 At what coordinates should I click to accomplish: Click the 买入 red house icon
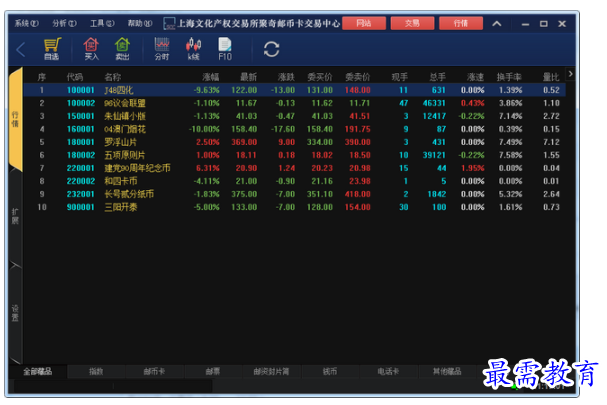[x=91, y=49]
